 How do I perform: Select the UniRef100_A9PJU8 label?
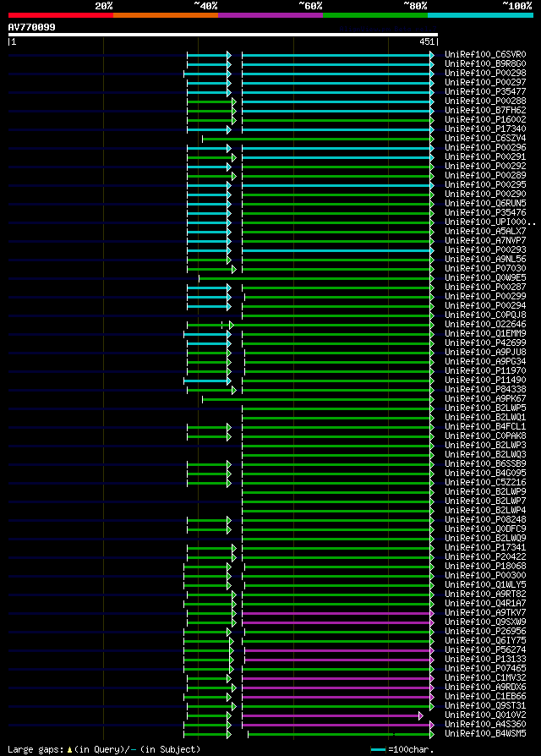click(x=485, y=352)
